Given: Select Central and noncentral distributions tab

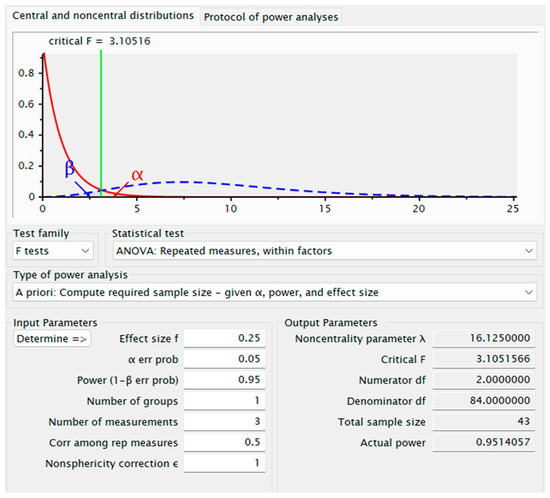Looking at the screenshot, I should (103, 16).
